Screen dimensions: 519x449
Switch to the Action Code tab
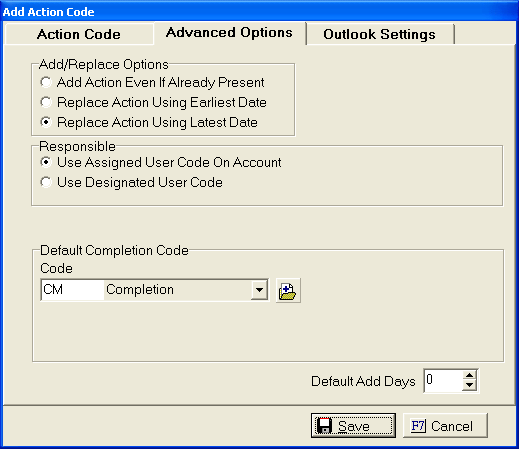tap(79, 34)
